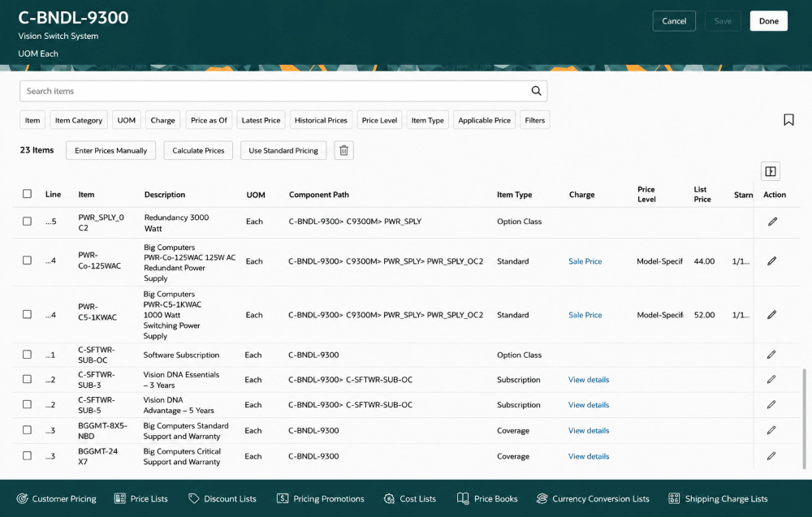Click the Done button
The image size is (812, 517).
768,21
